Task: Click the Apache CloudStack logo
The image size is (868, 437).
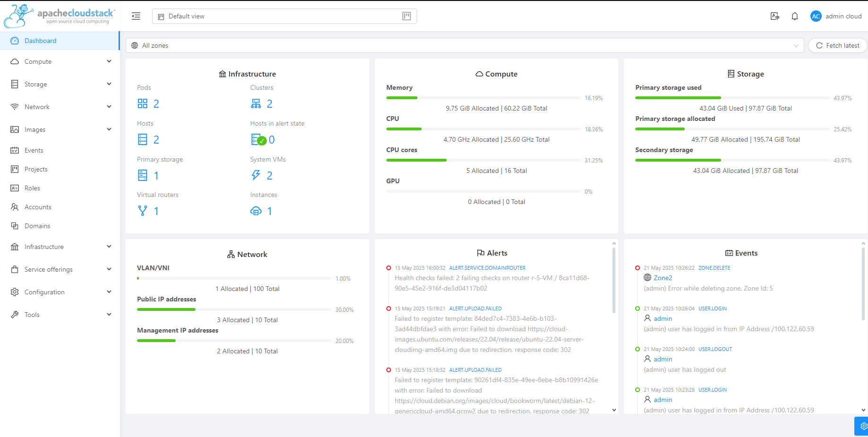Action: [59, 16]
